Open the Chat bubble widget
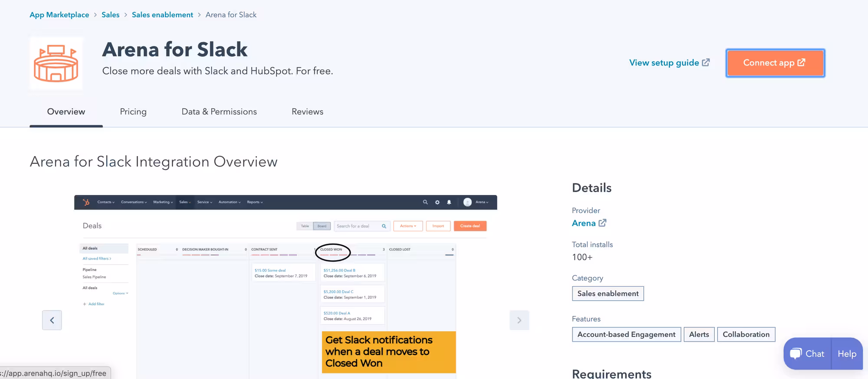Screen dimensions: 868x379 coord(807,354)
